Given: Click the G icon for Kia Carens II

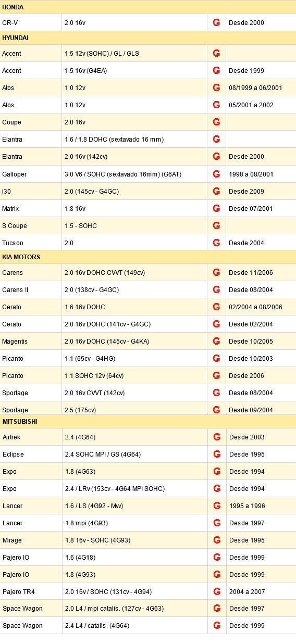Looking at the screenshot, I should [x=216, y=289].
